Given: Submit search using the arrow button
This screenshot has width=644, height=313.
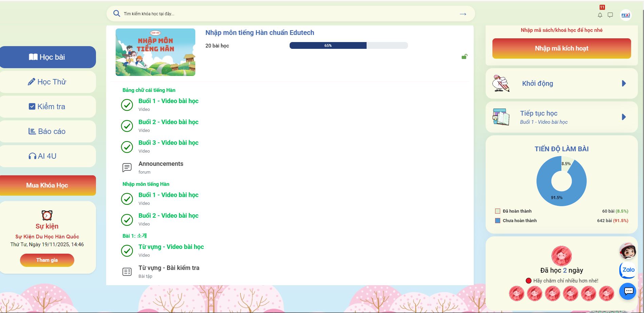Looking at the screenshot, I should click(463, 14).
